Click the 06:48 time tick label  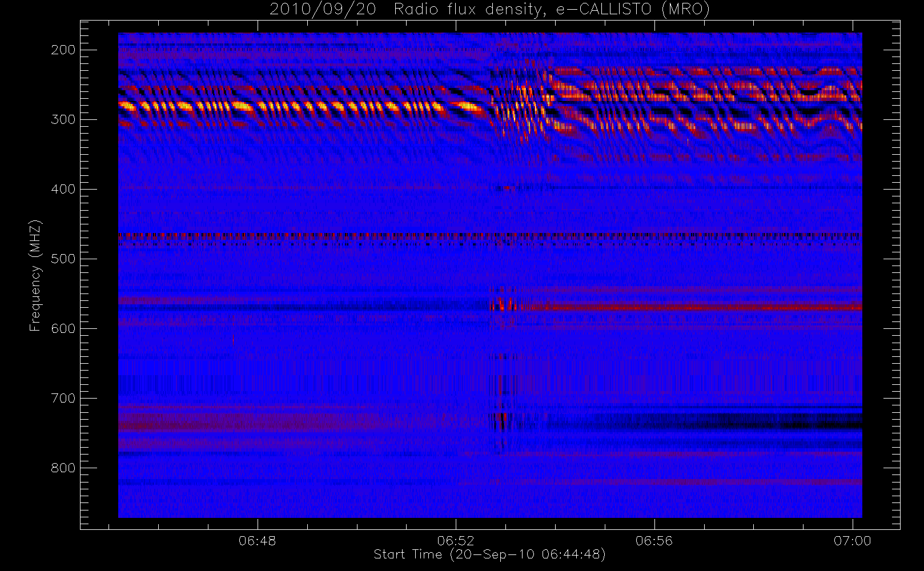(258, 540)
